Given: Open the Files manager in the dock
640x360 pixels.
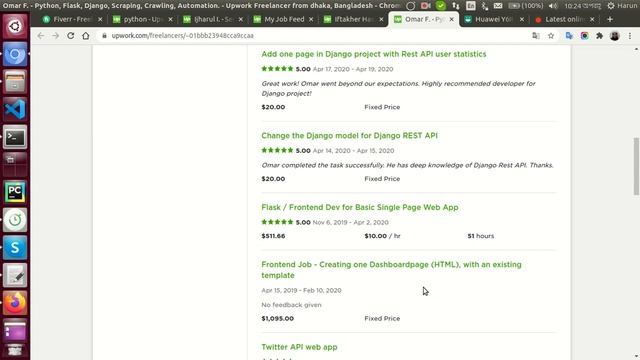Looking at the screenshot, I should (x=15, y=82).
